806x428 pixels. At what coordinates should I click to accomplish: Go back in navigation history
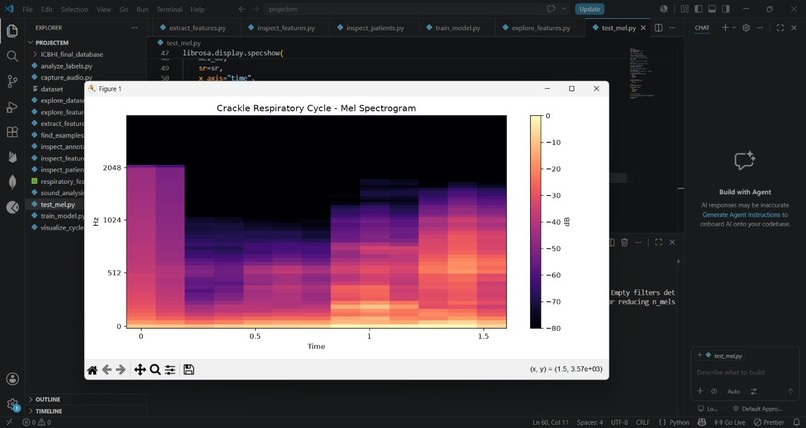tap(242, 9)
